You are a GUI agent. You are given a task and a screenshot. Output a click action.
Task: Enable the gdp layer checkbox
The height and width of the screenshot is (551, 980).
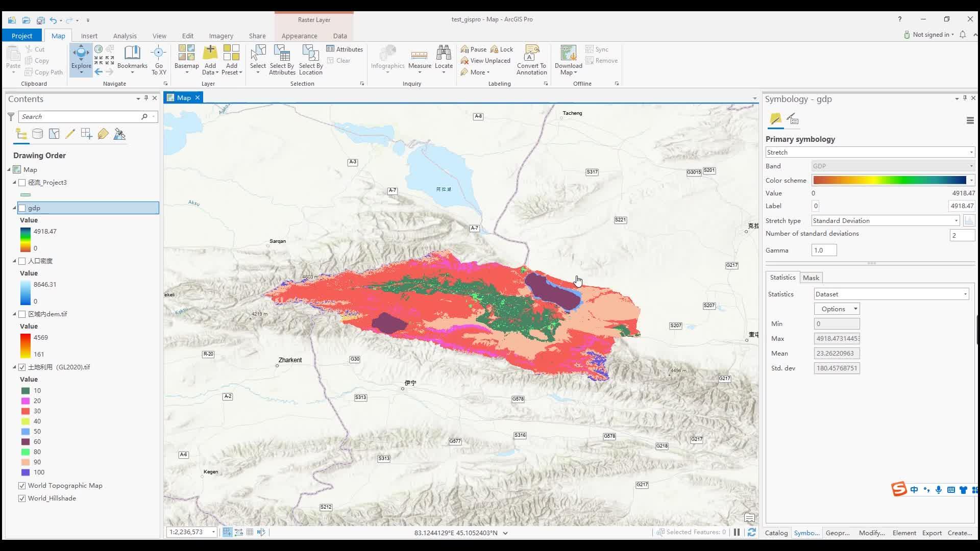point(22,208)
